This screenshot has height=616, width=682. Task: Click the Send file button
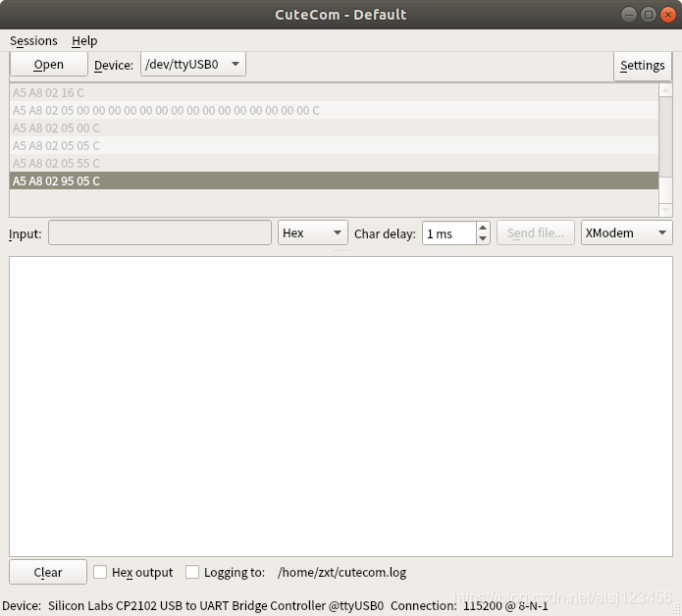pos(536,233)
